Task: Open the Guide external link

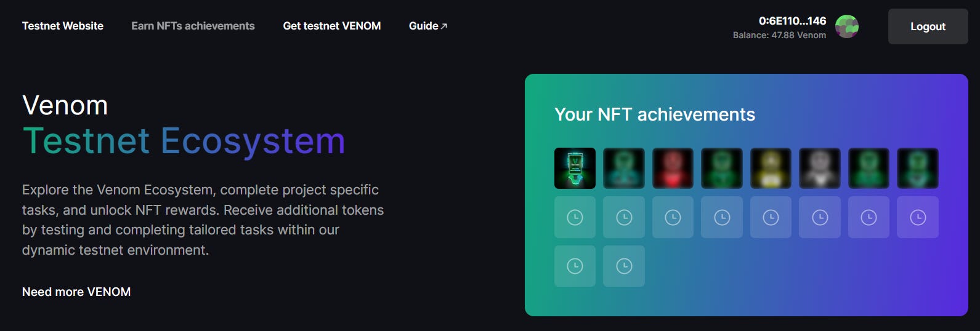Action: pos(428,26)
